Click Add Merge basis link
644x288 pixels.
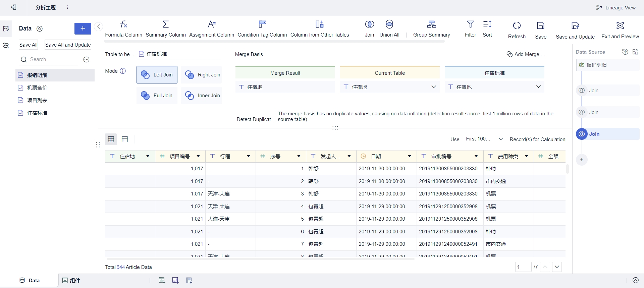coord(526,54)
